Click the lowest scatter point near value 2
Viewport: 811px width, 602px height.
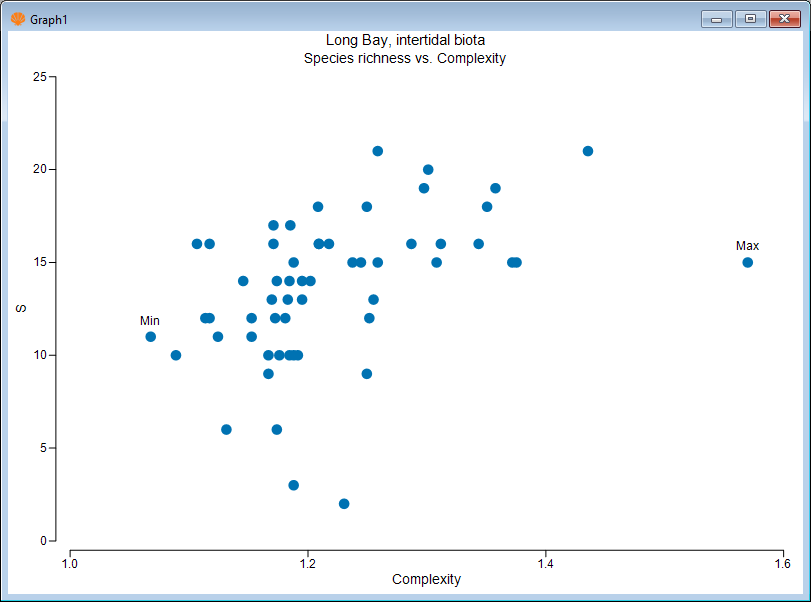click(x=344, y=504)
